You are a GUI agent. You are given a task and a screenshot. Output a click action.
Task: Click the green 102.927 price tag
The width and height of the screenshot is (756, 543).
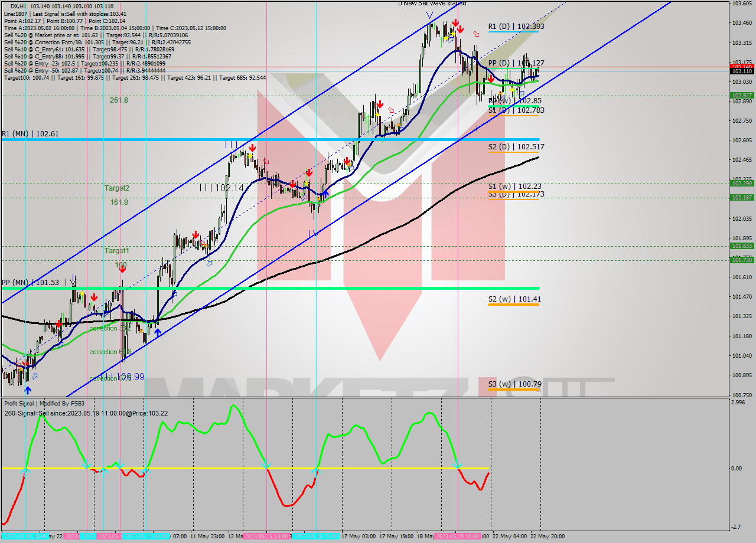[x=742, y=95]
